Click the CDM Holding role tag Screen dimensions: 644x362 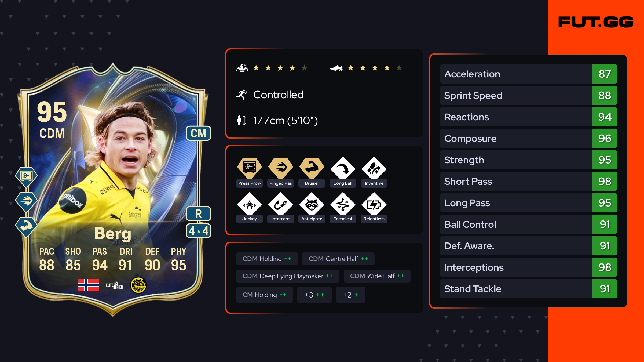click(267, 259)
